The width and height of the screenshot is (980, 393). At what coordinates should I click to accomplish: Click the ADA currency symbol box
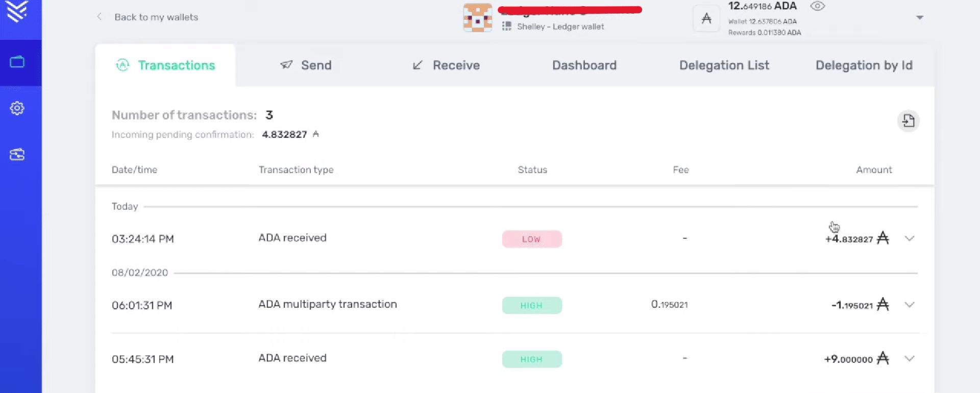pos(706,19)
